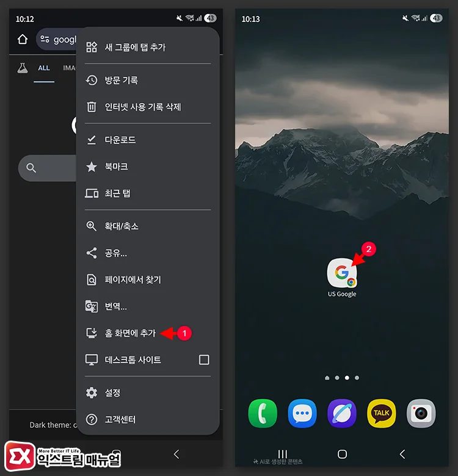Tap the address bar showing googl
The image size is (458, 476).
(x=57, y=39)
